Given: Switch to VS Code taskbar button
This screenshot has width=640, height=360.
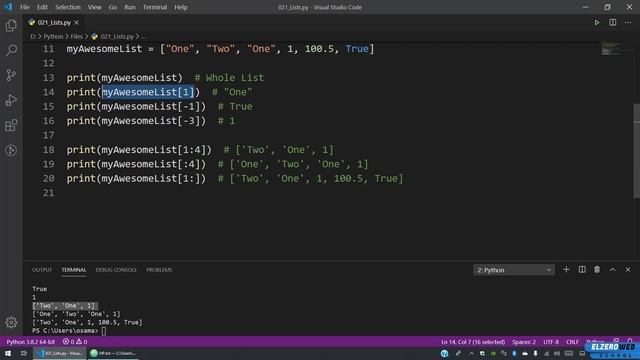Looking at the screenshot, I should tap(59, 353).
